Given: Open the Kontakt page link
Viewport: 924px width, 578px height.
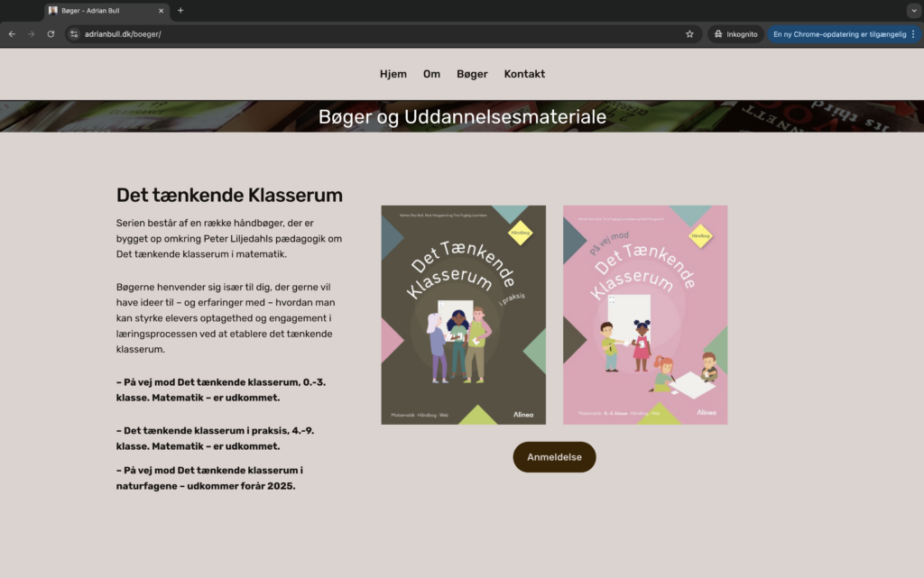Looking at the screenshot, I should [524, 74].
